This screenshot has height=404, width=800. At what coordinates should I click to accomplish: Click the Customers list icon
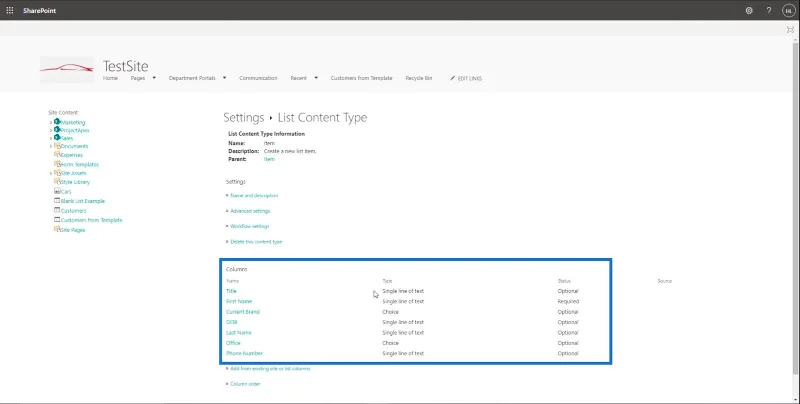pyautogui.click(x=57, y=210)
